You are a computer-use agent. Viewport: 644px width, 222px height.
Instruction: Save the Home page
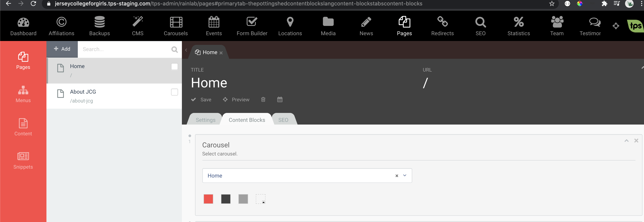click(201, 99)
